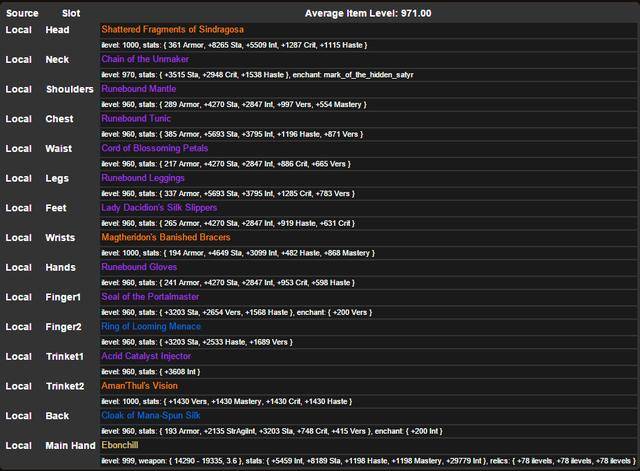
Task: Select the Finger2 slot label
Action: pos(64,327)
